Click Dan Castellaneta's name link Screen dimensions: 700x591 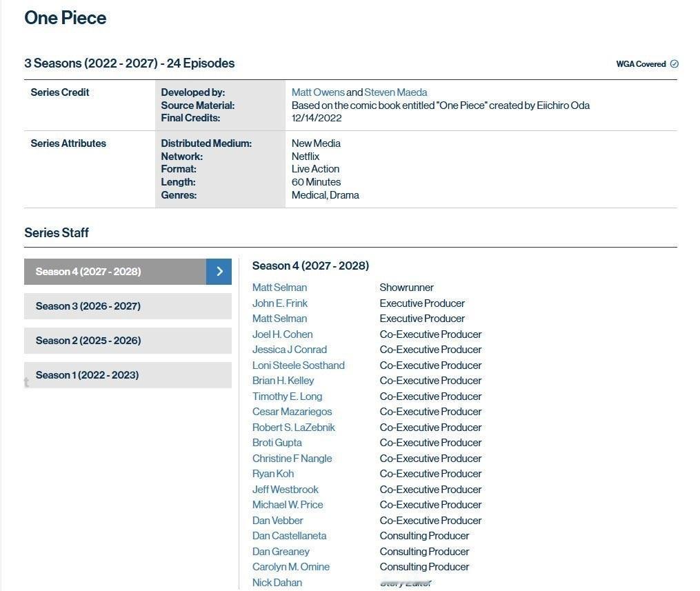(289, 536)
